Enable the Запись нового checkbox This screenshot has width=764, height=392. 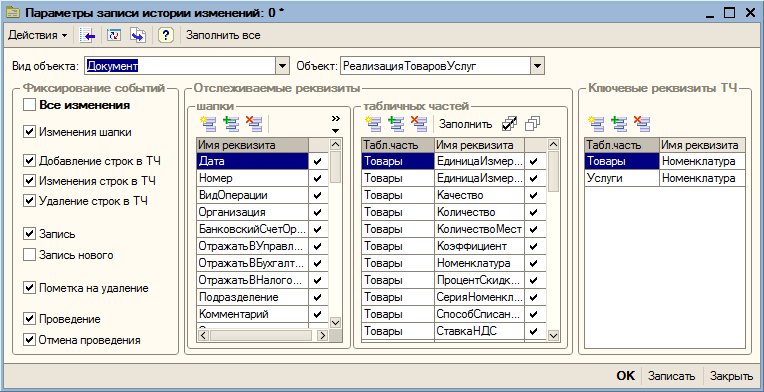30,254
